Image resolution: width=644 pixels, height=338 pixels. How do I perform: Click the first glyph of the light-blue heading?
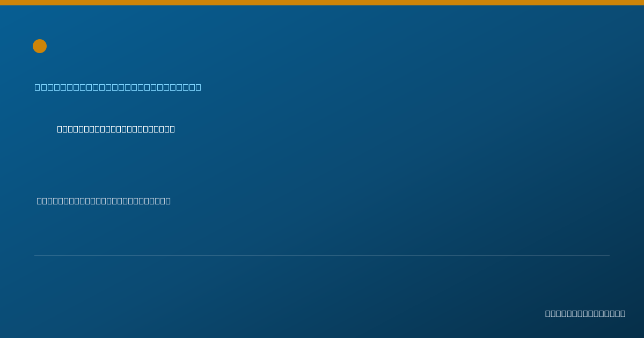pos(38,87)
